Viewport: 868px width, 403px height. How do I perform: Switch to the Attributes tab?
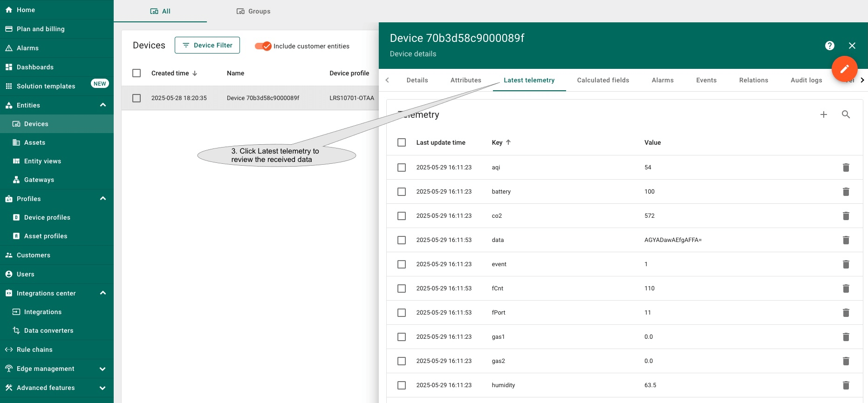pyautogui.click(x=465, y=80)
